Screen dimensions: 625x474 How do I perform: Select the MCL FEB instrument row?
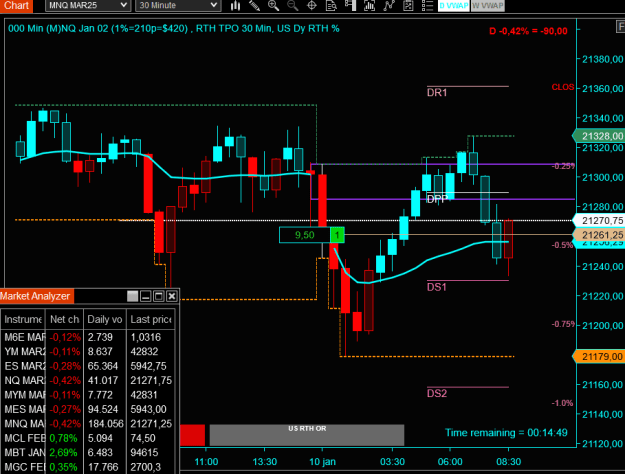point(88,438)
